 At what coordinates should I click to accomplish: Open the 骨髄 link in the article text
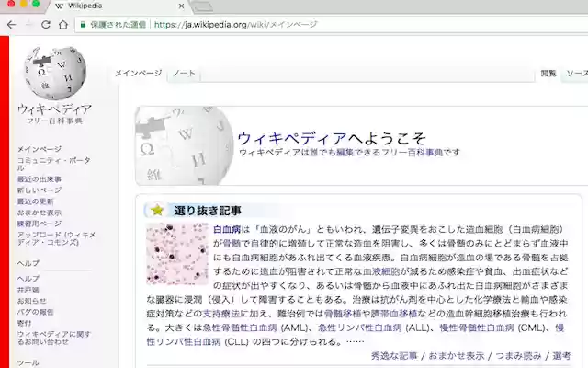[x=232, y=243]
